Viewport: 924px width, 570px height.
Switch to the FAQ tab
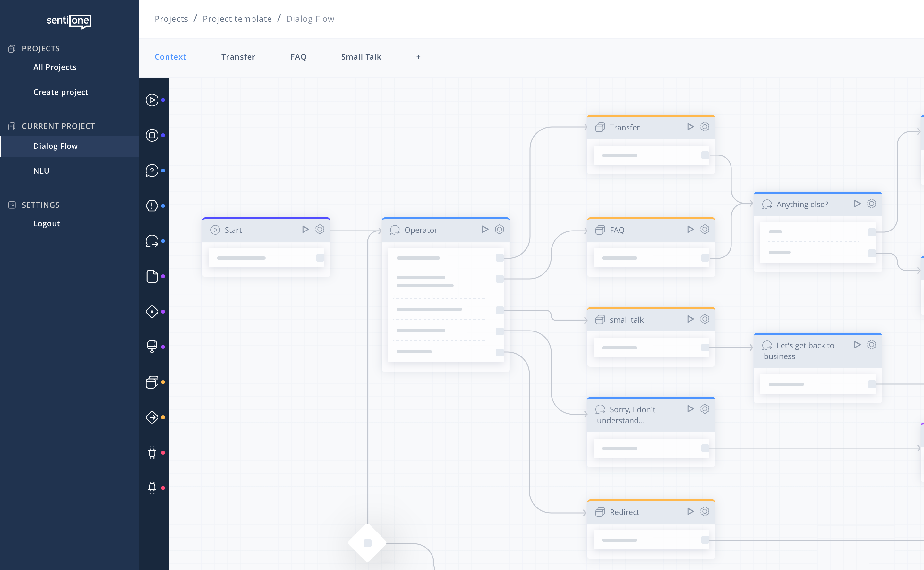click(x=298, y=56)
